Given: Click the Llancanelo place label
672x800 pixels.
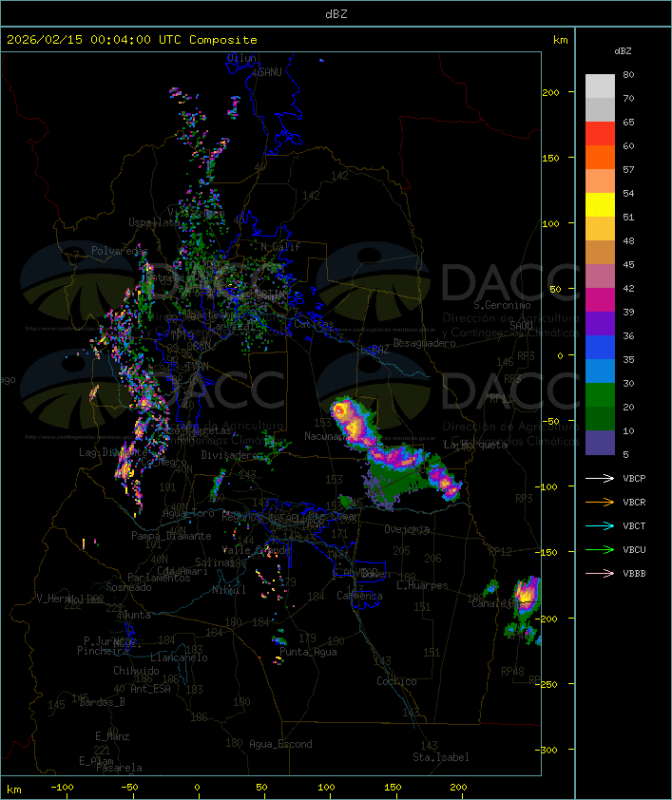Looking at the screenshot, I should coord(179,657).
